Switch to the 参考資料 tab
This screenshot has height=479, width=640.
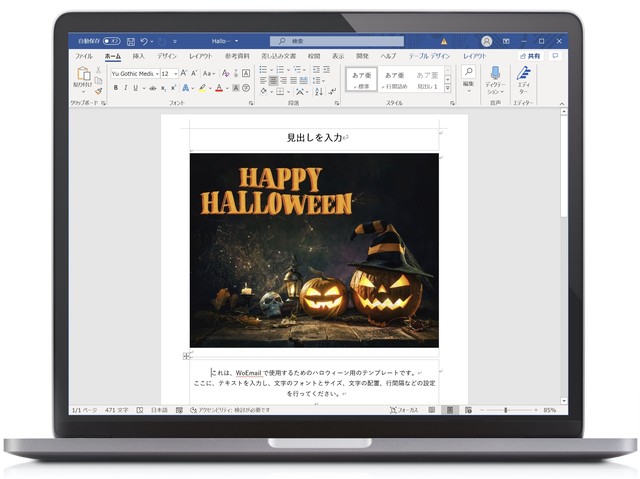237,56
